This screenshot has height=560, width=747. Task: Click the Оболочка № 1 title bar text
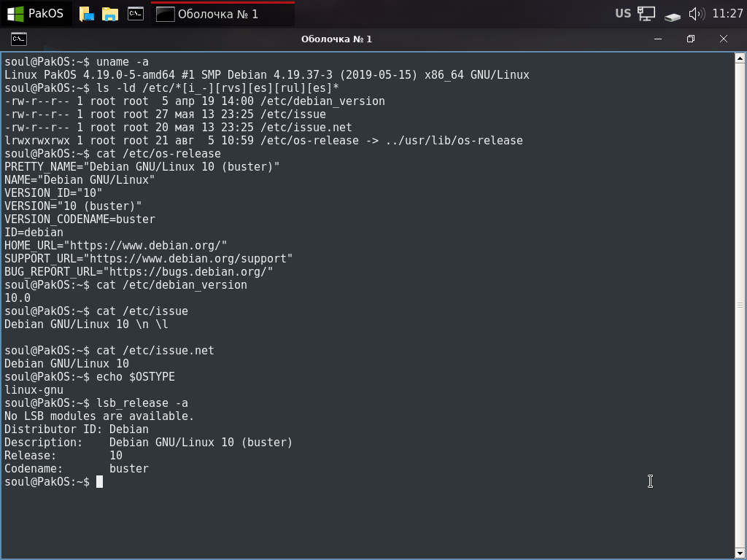pos(336,39)
